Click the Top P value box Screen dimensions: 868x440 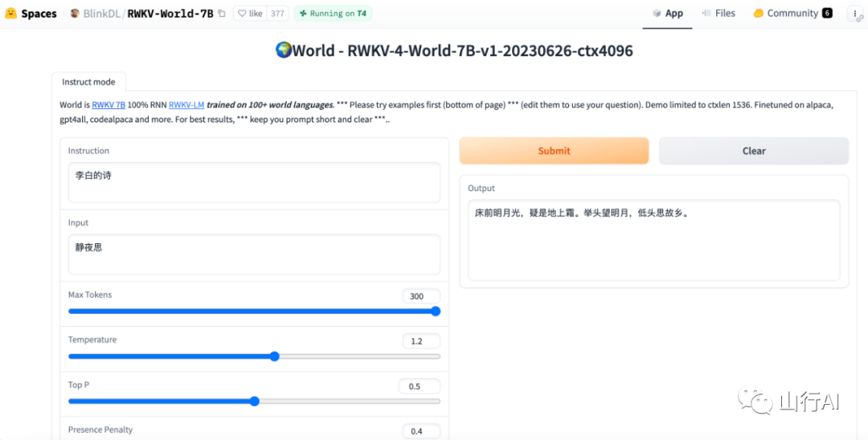pos(419,386)
